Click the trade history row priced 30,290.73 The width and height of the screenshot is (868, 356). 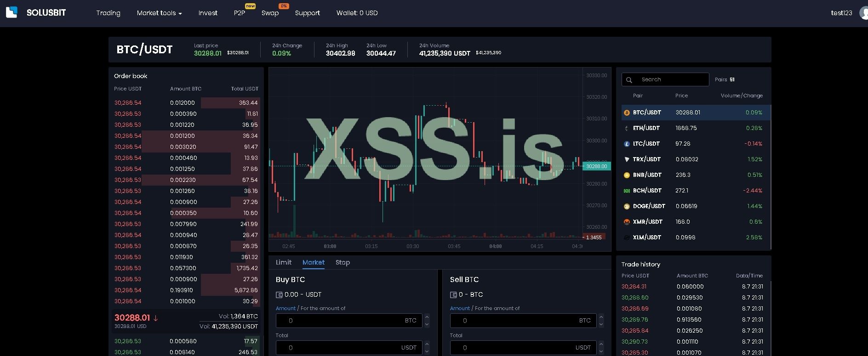[692, 342]
